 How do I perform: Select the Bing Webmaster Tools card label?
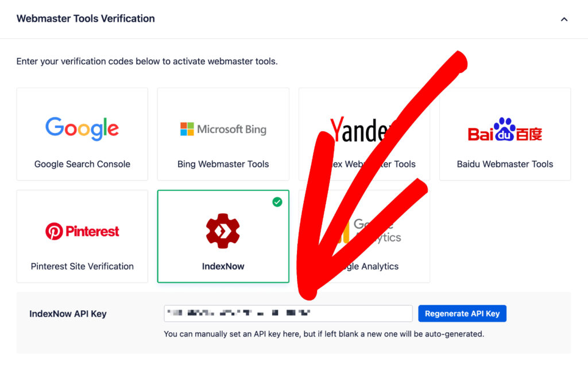pos(223,163)
